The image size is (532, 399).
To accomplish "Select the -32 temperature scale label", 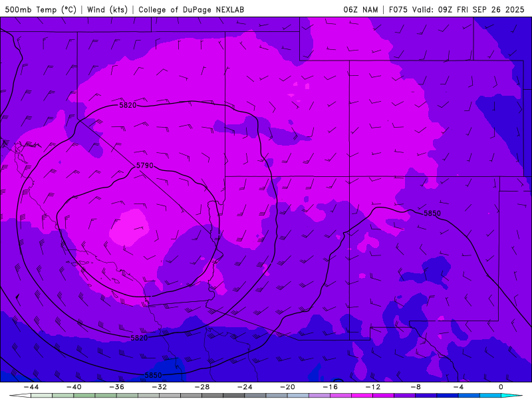I will tap(160, 387).
